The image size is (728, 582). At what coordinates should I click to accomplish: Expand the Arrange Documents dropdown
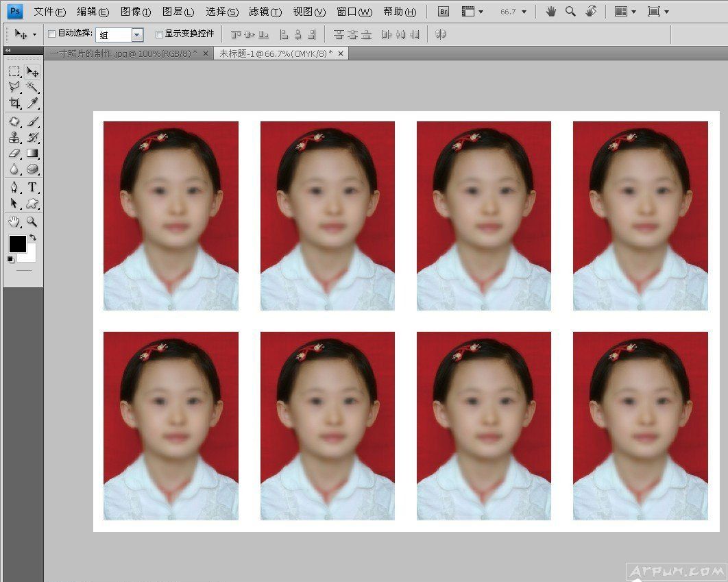pos(624,12)
